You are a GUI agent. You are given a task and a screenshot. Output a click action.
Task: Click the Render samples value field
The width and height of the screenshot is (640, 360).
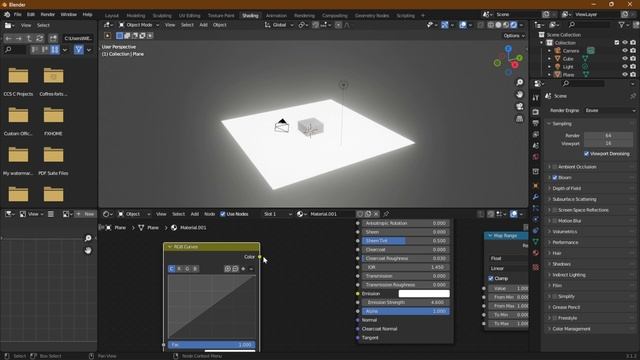click(x=608, y=135)
